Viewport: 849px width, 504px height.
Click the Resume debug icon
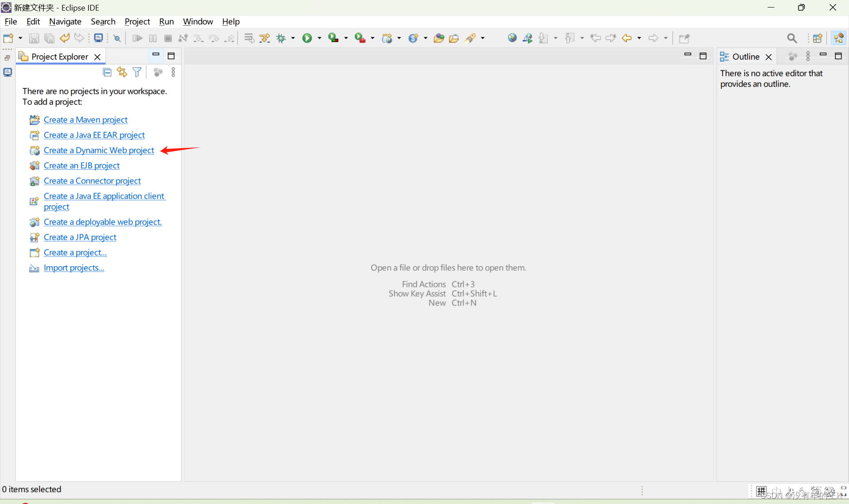click(138, 38)
